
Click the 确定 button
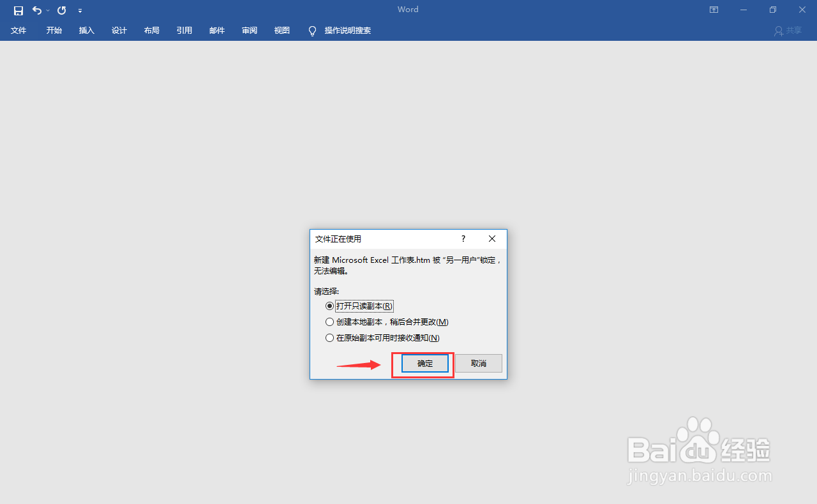click(425, 363)
